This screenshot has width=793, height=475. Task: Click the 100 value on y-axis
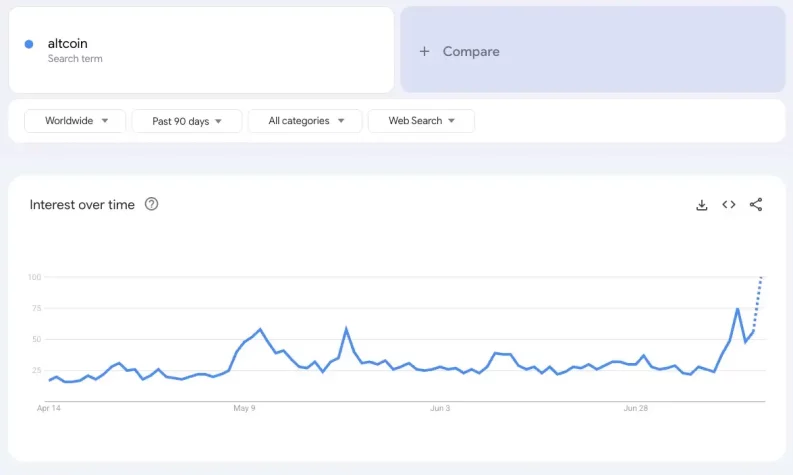[34, 277]
